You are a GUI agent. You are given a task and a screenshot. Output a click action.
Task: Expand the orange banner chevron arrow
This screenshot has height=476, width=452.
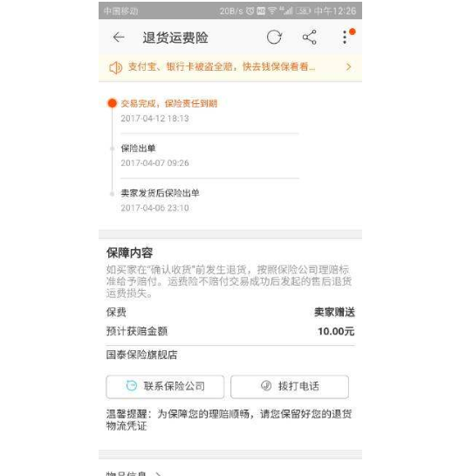[x=348, y=66]
